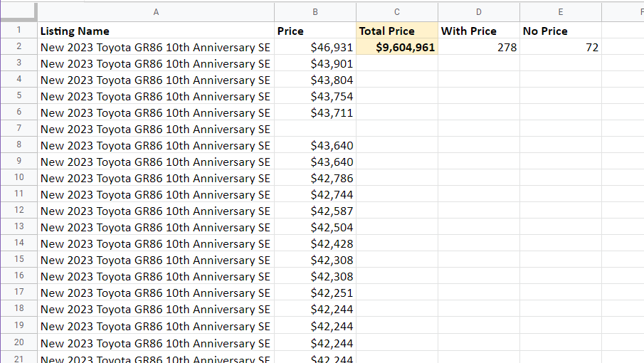Viewport: 644px width, 363px height.
Task: Select column A header
Action: point(156,11)
